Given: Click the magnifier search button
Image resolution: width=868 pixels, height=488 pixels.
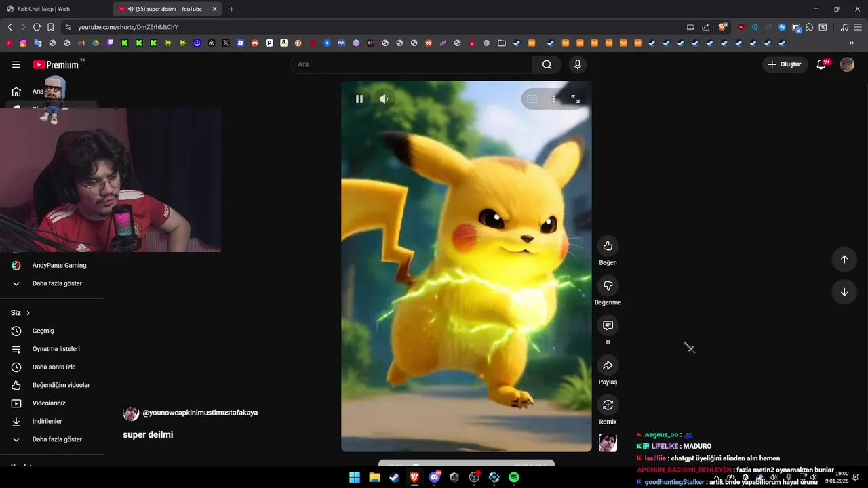Looking at the screenshot, I should (x=547, y=64).
